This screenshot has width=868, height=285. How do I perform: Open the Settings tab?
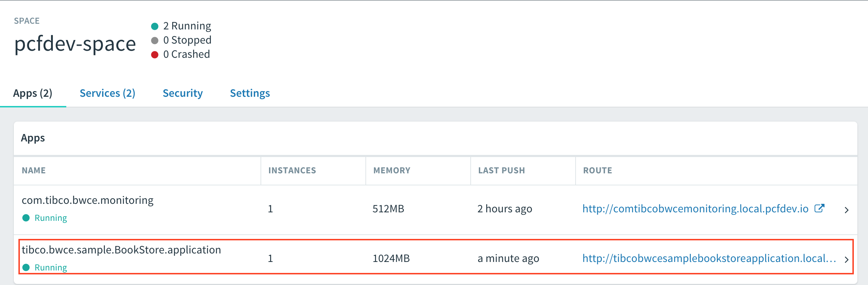pos(250,93)
